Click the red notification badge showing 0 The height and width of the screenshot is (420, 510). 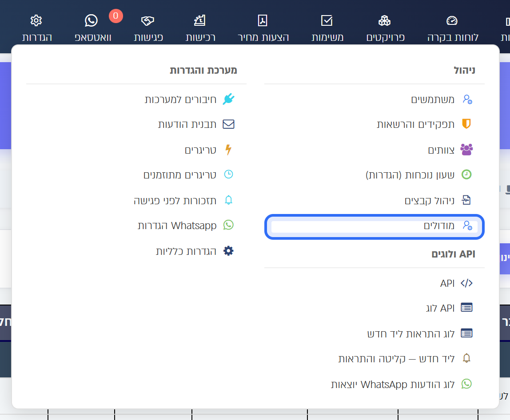coord(116,16)
